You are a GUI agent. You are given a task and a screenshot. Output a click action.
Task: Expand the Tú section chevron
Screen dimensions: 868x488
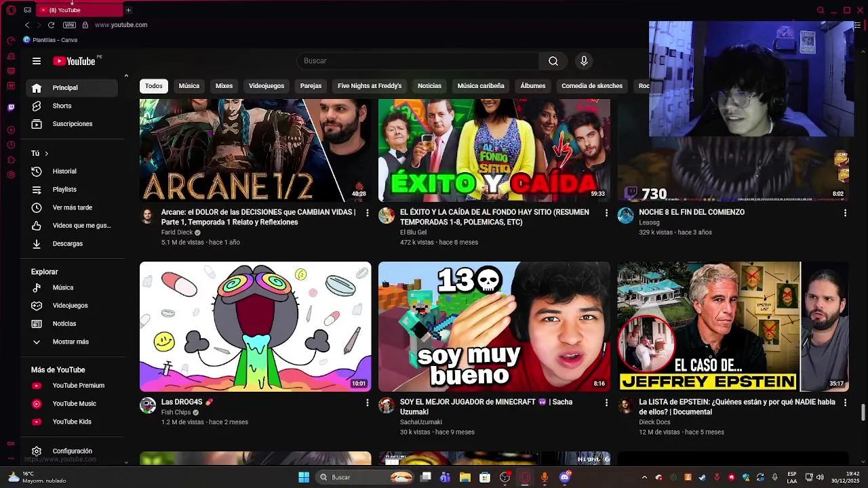pyautogui.click(x=46, y=154)
